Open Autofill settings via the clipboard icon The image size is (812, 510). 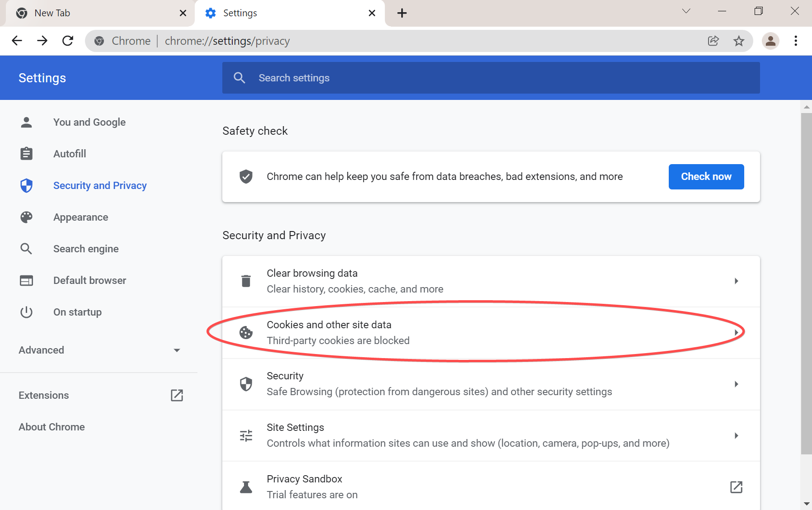click(x=27, y=153)
